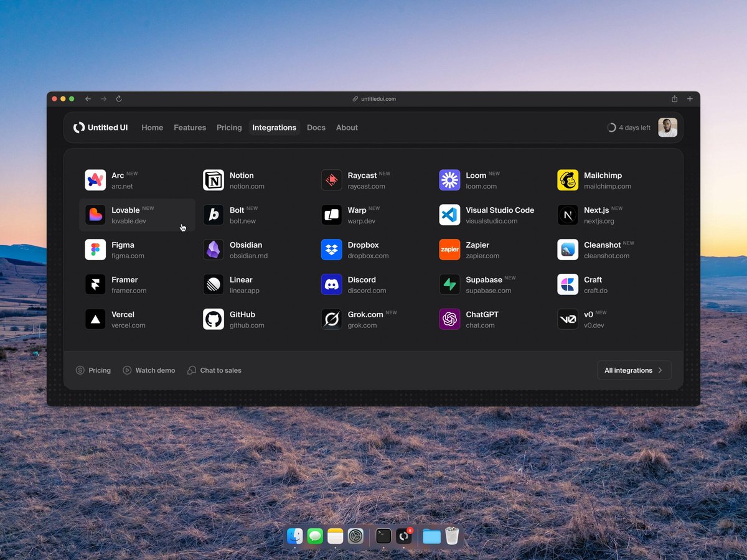Click the Mailchimp name label

[x=603, y=175]
